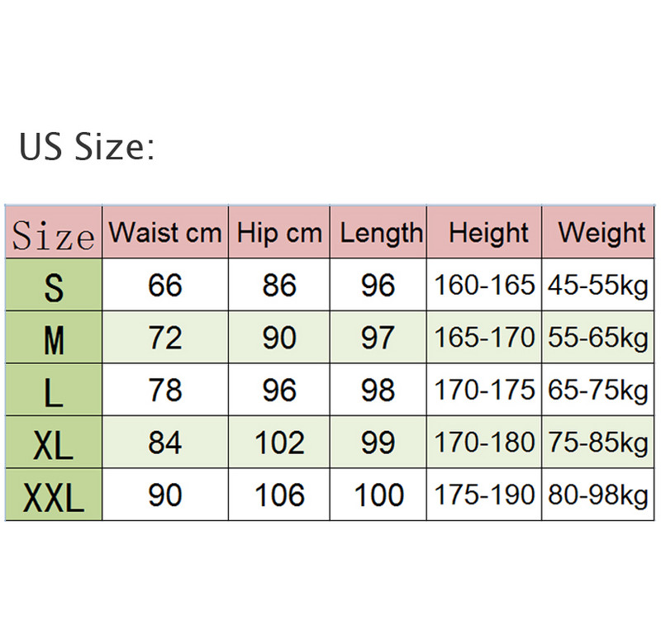This screenshot has height=644, width=661.
Task: Select waist value 66 cell
Action: coord(165,286)
